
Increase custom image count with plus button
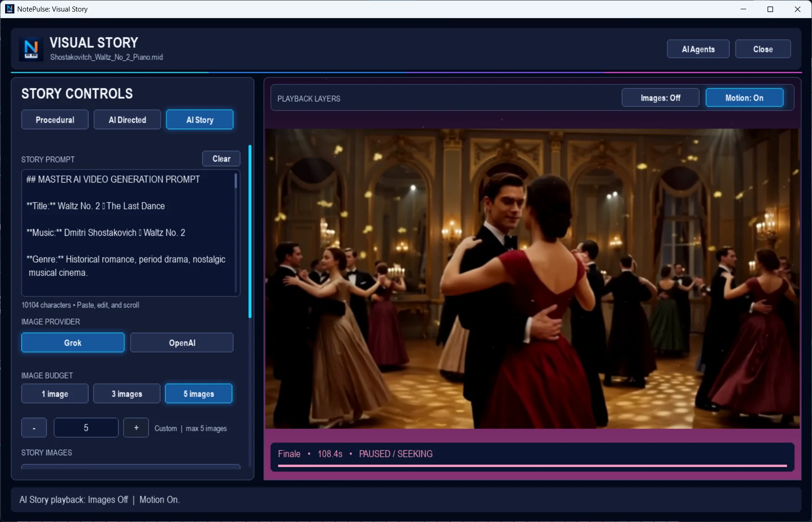click(136, 428)
